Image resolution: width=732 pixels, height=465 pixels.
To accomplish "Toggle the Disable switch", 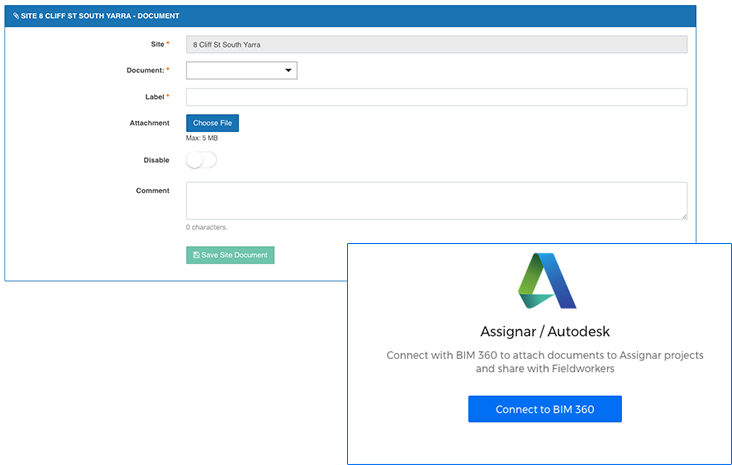I will coord(201,160).
